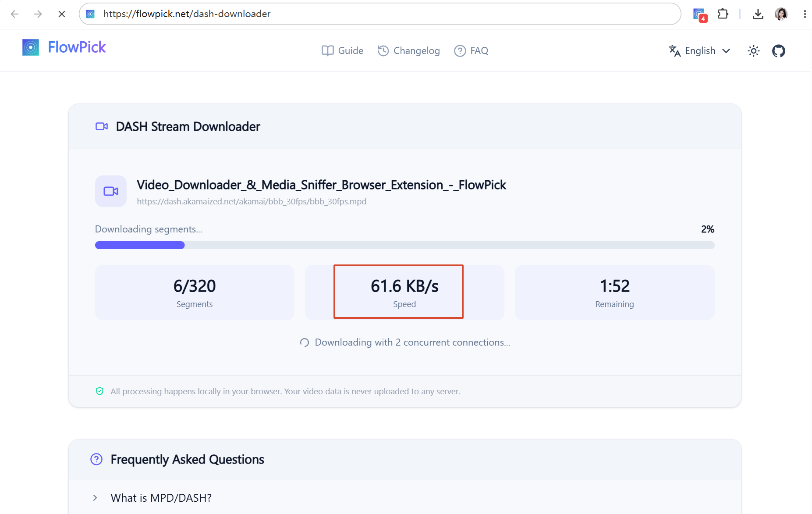The height and width of the screenshot is (514, 812).
Task: Click the Guide book icon
Action: [x=327, y=51]
